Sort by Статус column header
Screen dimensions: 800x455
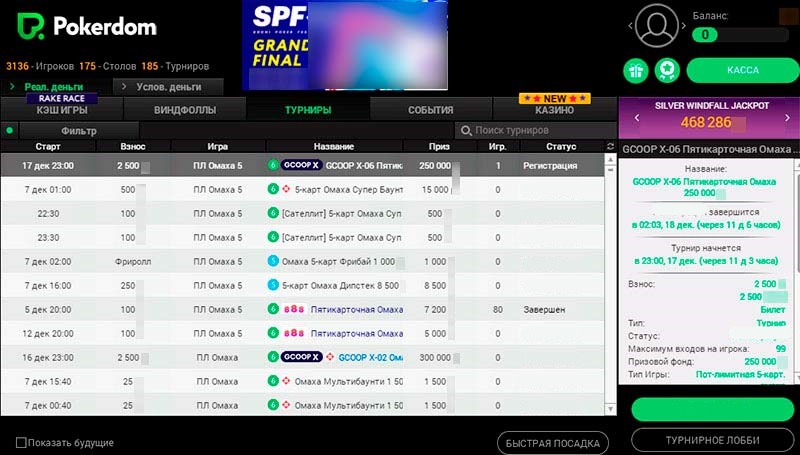point(561,146)
